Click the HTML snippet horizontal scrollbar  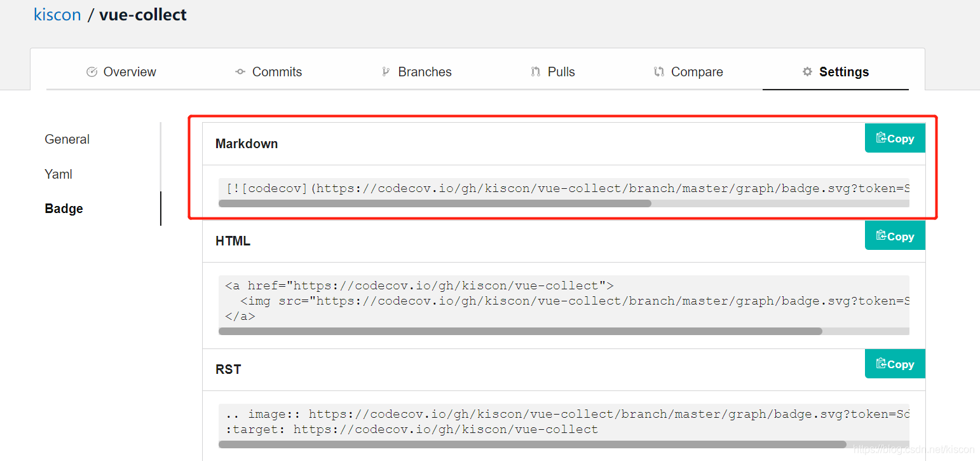coord(520,331)
